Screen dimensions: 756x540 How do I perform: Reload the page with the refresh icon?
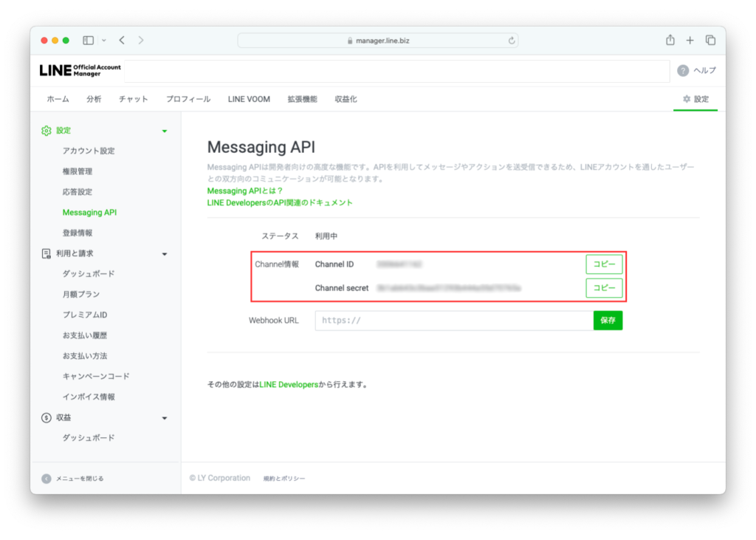coord(511,41)
